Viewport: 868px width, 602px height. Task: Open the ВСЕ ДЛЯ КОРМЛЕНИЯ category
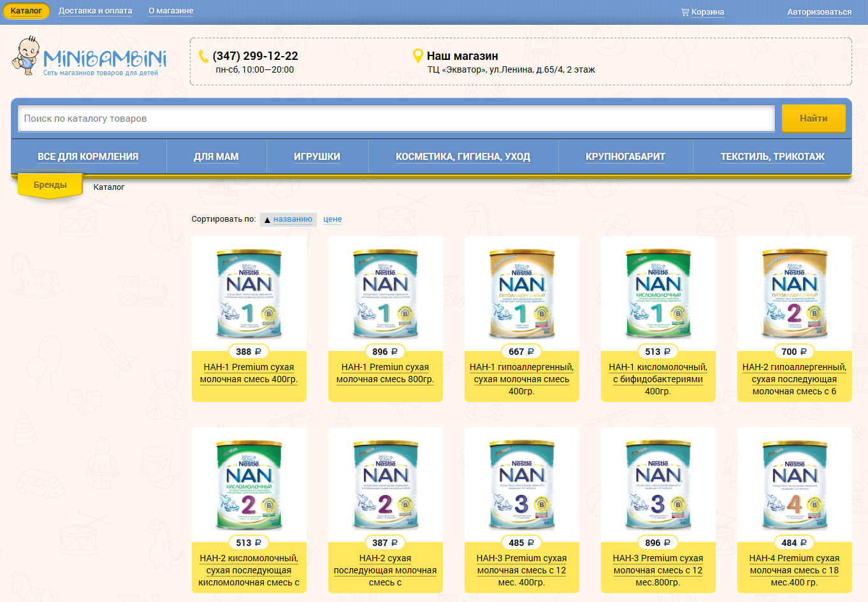coord(88,157)
